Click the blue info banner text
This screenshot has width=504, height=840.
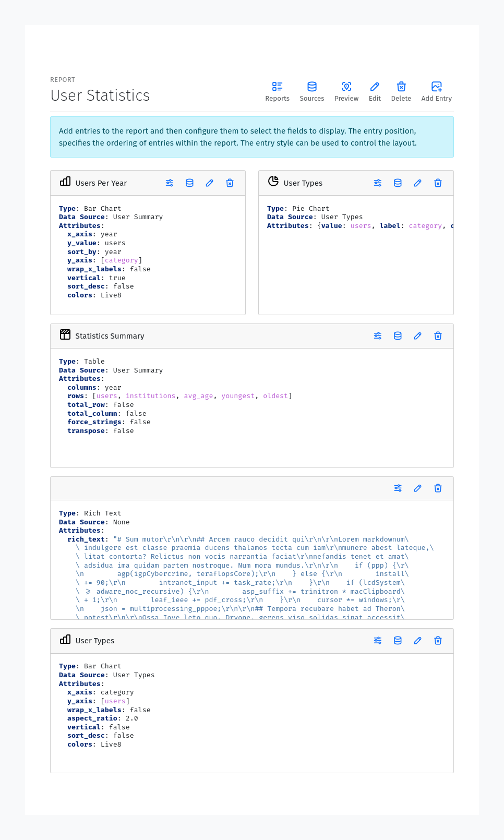[x=238, y=137]
